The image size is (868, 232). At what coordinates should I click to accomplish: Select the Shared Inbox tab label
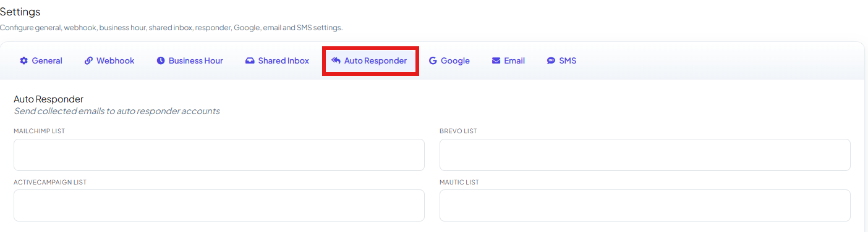point(284,60)
